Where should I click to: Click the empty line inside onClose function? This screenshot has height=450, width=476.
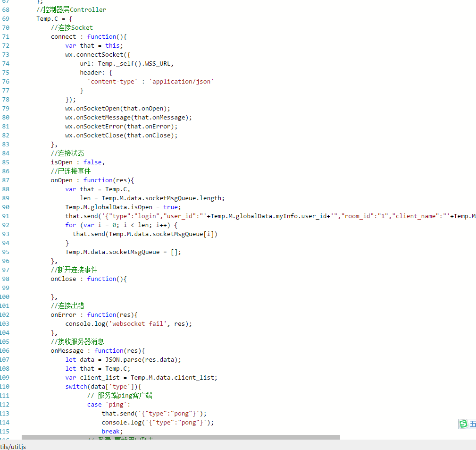(94, 288)
